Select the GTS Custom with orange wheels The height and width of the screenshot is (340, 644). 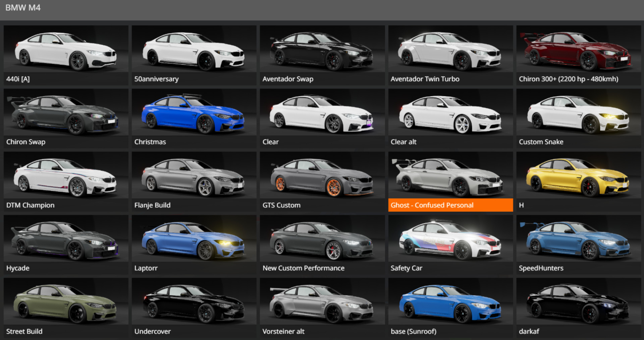tap(322, 182)
